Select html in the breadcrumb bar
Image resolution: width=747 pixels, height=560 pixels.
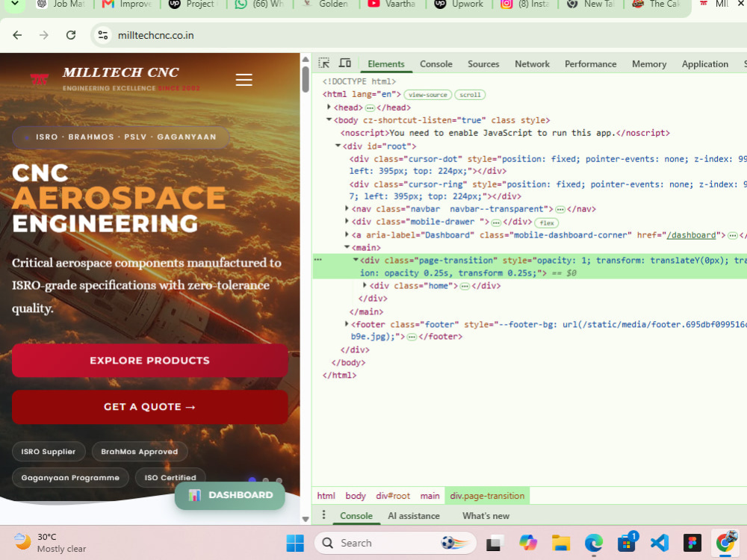[x=326, y=496]
